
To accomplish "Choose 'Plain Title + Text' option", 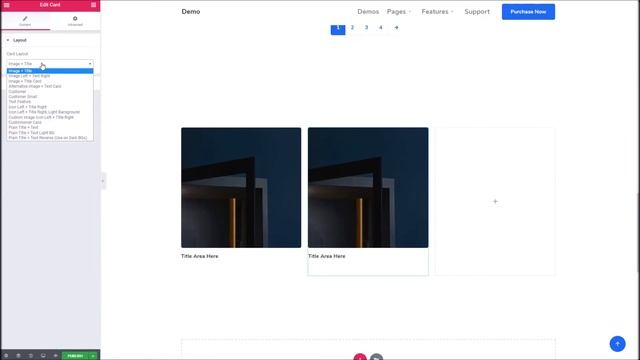I will 50,127.
